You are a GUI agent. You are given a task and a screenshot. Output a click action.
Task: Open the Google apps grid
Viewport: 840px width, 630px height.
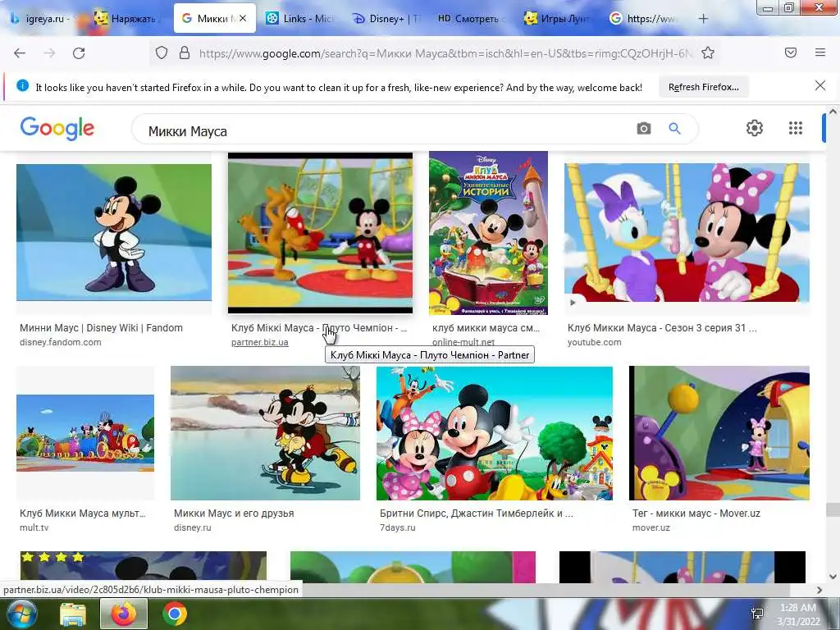[796, 128]
